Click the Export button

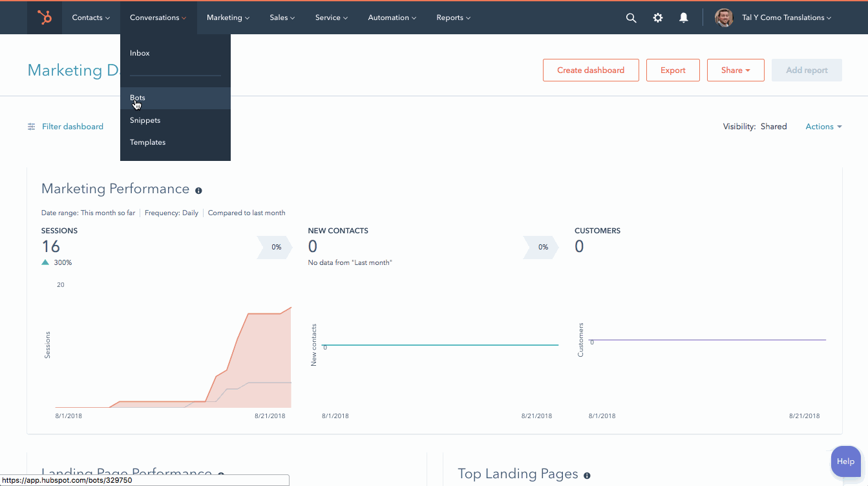tap(673, 70)
